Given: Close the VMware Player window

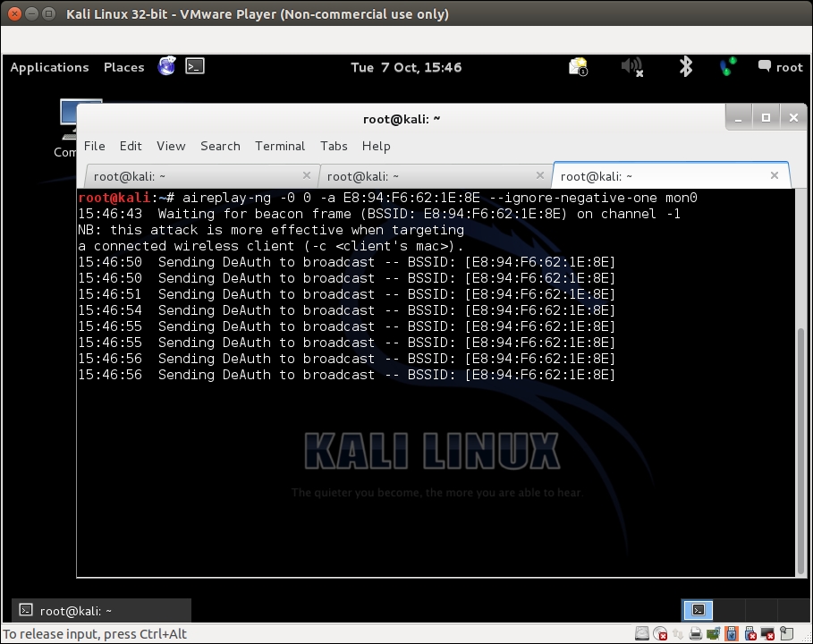Looking at the screenshot, I should 14,14.
